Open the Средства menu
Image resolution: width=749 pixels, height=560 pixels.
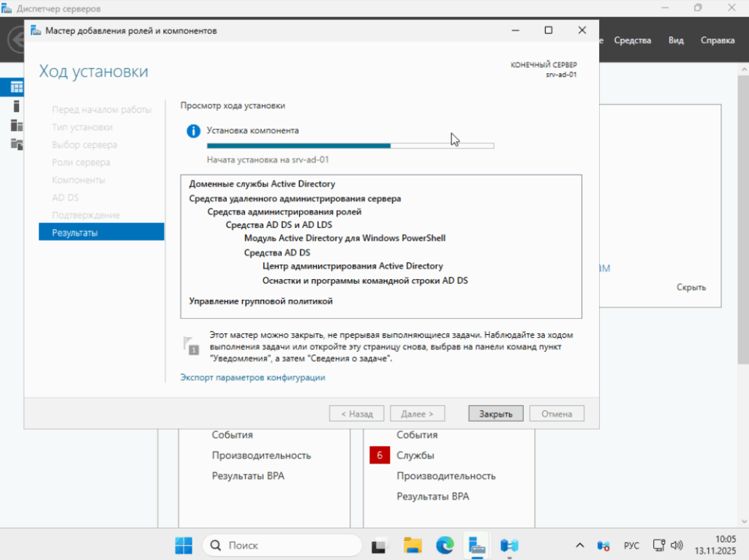coord(633,41)
